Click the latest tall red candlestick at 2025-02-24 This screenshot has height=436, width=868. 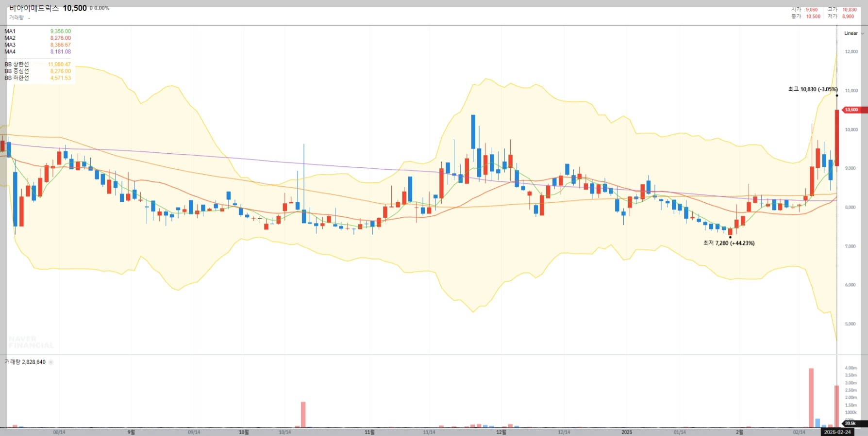point(837,138)
